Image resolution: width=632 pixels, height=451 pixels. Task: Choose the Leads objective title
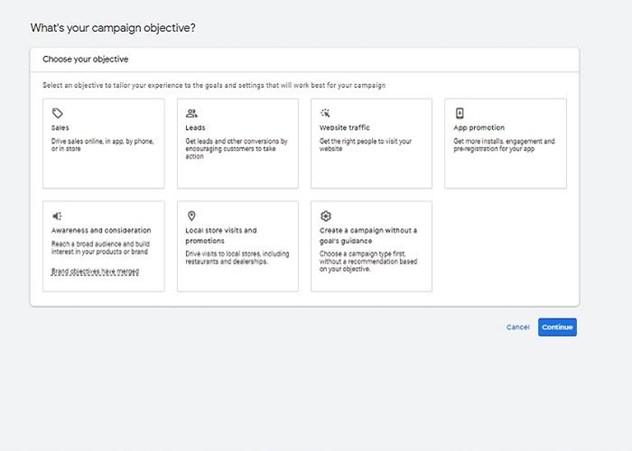tap(195, 128)
